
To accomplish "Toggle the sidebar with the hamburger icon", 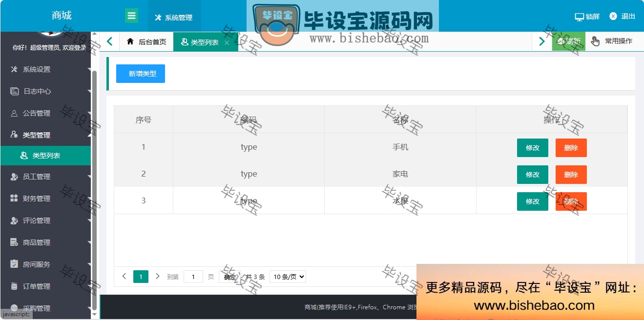I will pos(131,16).
